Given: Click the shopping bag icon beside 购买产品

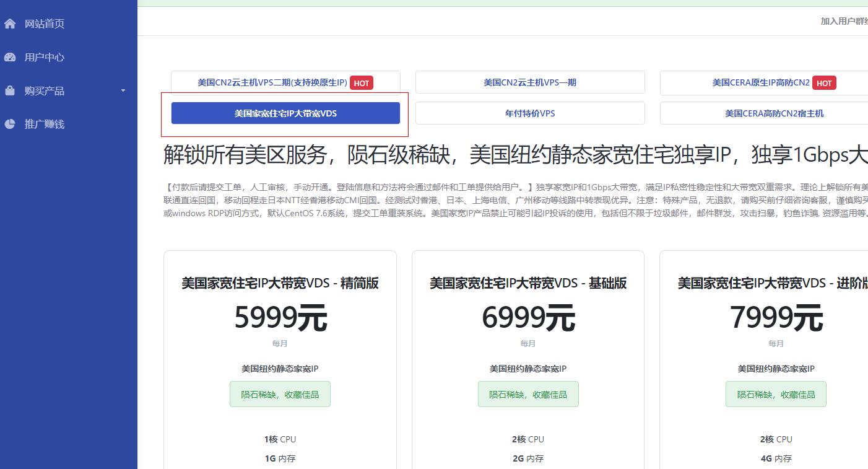Looking at the screenshot, I should (x=10, y=90).
